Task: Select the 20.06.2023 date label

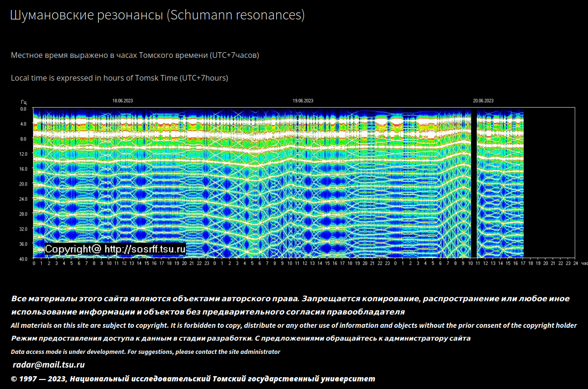Action: coord(483,101)
